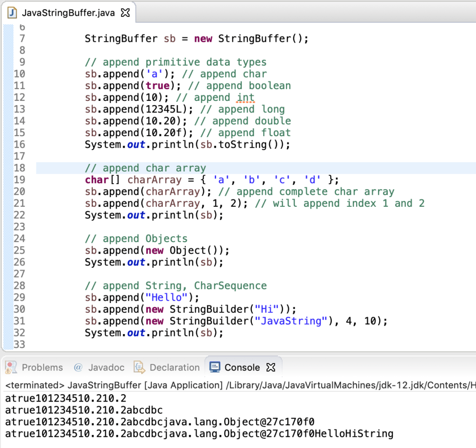Select the Console tab
Viewport: 476px width, 448px height.
243,367
